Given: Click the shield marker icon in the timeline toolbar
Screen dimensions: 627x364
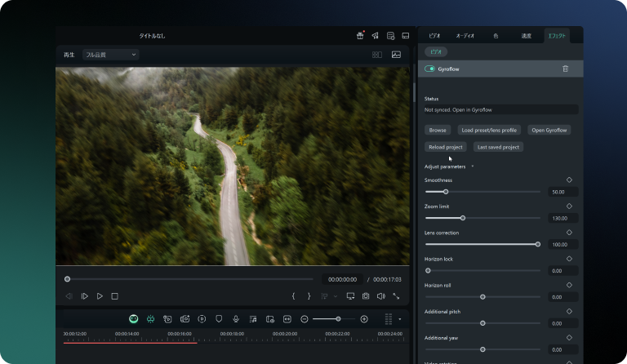Looking at the screenshot, I should [x=219, y=319].
